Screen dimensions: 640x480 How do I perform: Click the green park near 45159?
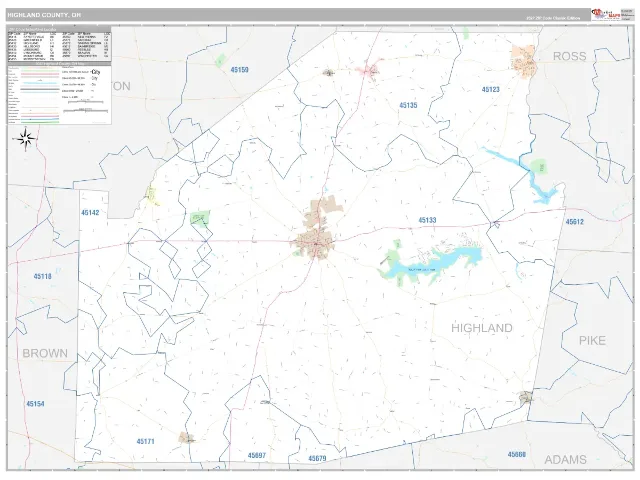coord(220,60)
